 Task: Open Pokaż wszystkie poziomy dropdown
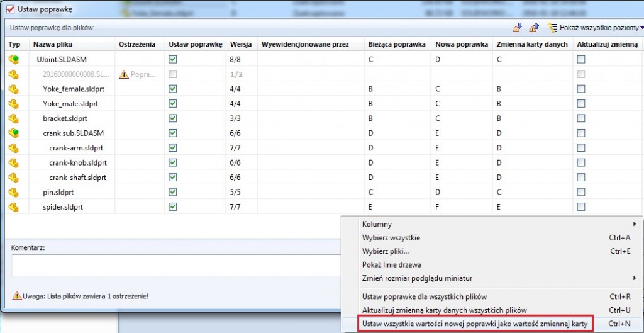tap(594, 28)
